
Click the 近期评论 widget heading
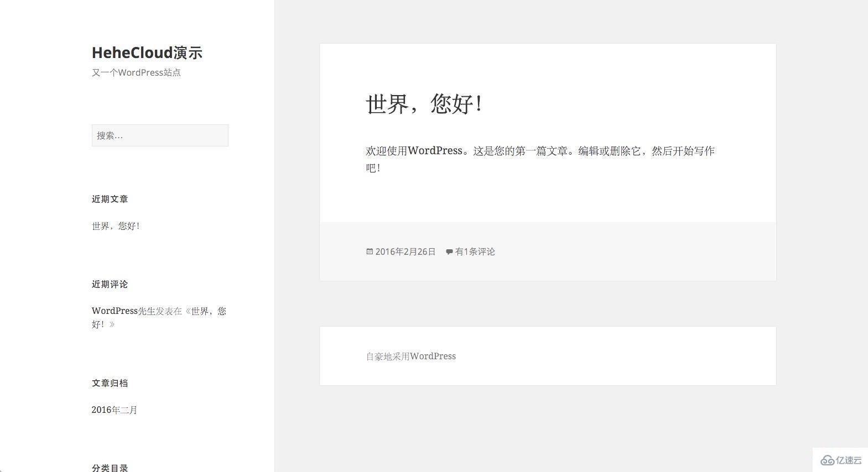(110, 284)
